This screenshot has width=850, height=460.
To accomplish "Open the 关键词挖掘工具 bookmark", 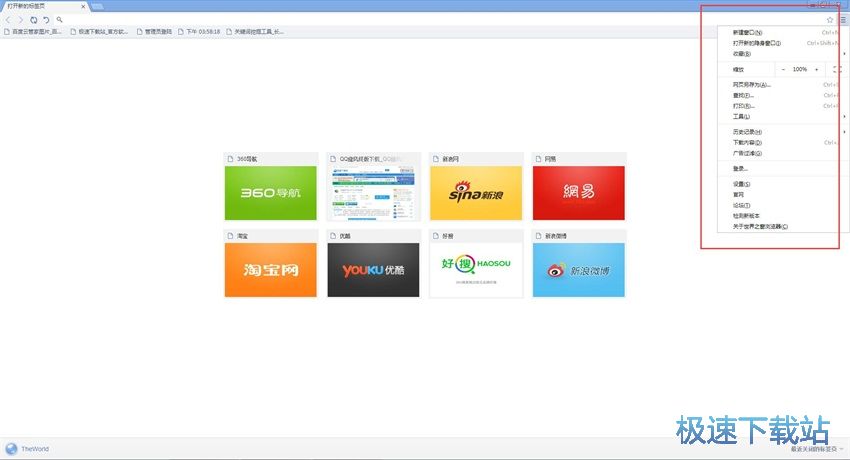I will (x=255, y=32).
